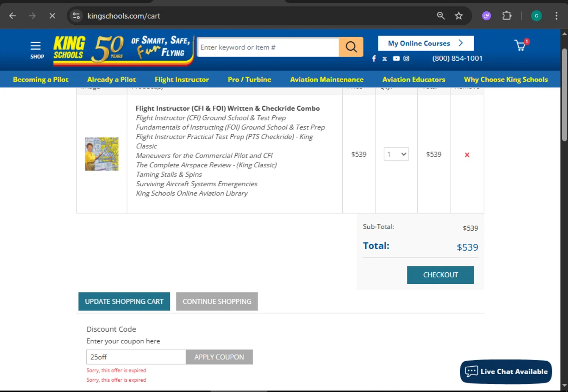The image size is (568, 392).
Task: Click 'Enter your coupon here' label
Action: pos(123,341)
